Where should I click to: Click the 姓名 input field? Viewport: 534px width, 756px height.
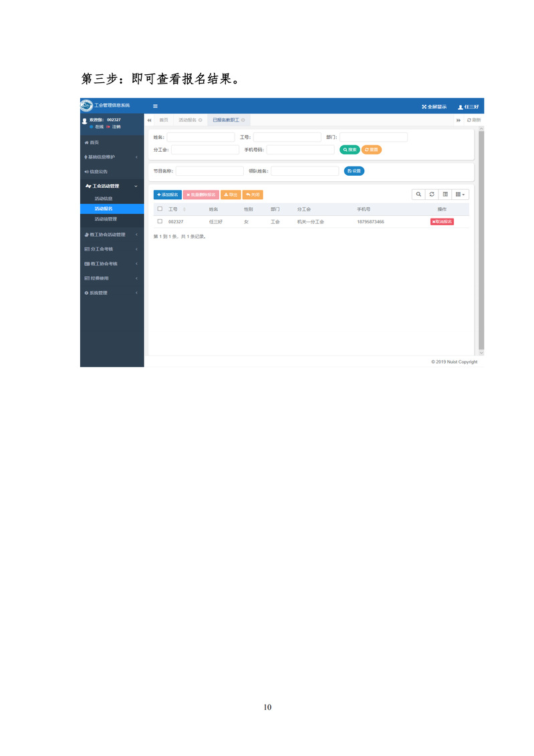pyautogui.click(x=201, y=137)
